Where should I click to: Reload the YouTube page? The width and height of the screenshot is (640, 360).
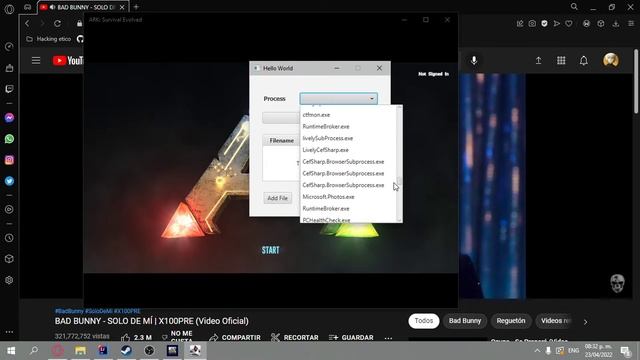tap(58, 24)
